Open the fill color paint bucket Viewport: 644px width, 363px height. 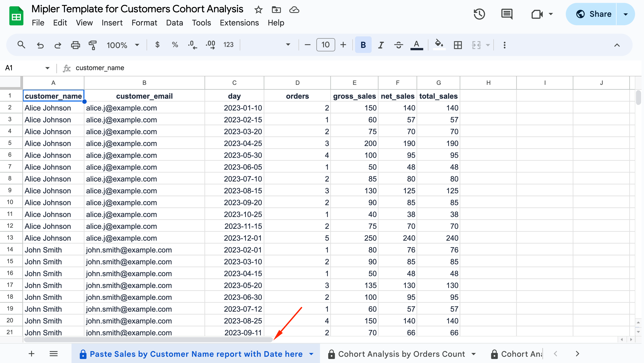pyautogui.click(x=439, y=44)
